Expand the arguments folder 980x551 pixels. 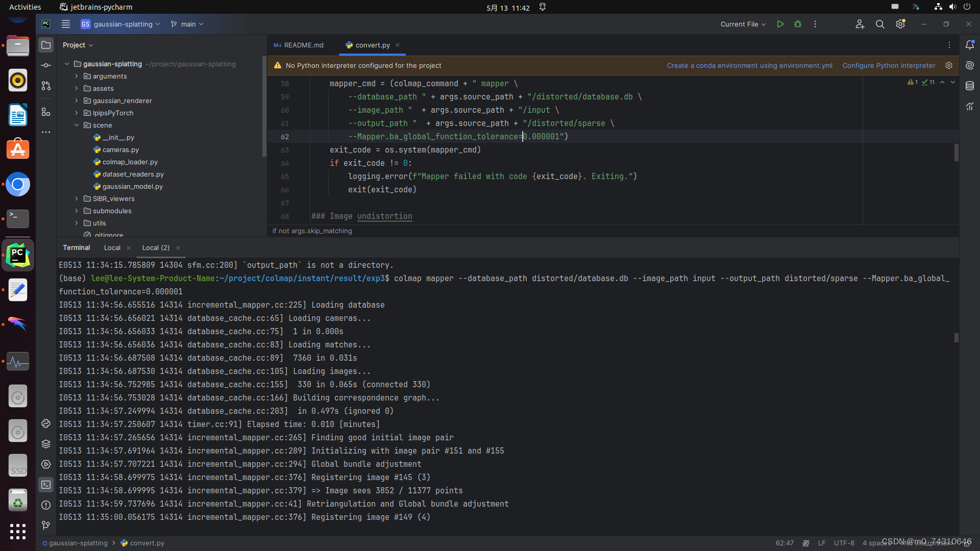[77, 76]
